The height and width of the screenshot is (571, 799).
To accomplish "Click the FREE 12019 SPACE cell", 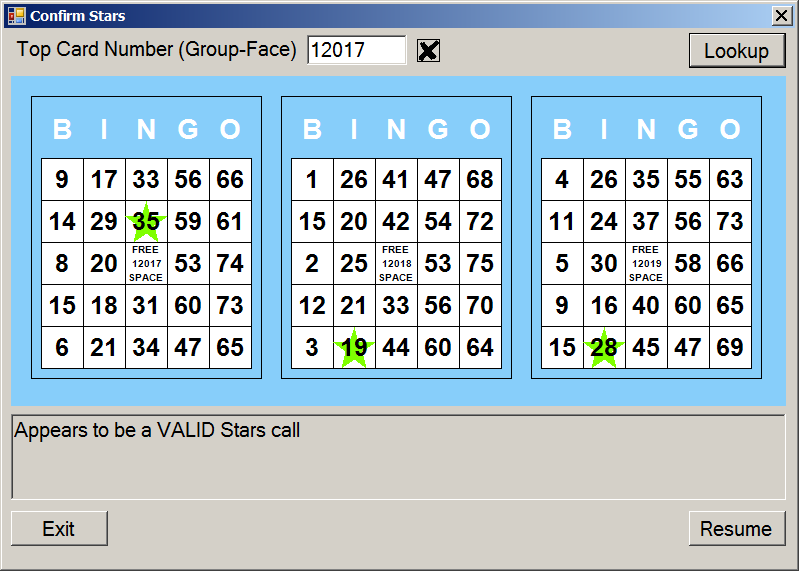I will coord(646,263).
